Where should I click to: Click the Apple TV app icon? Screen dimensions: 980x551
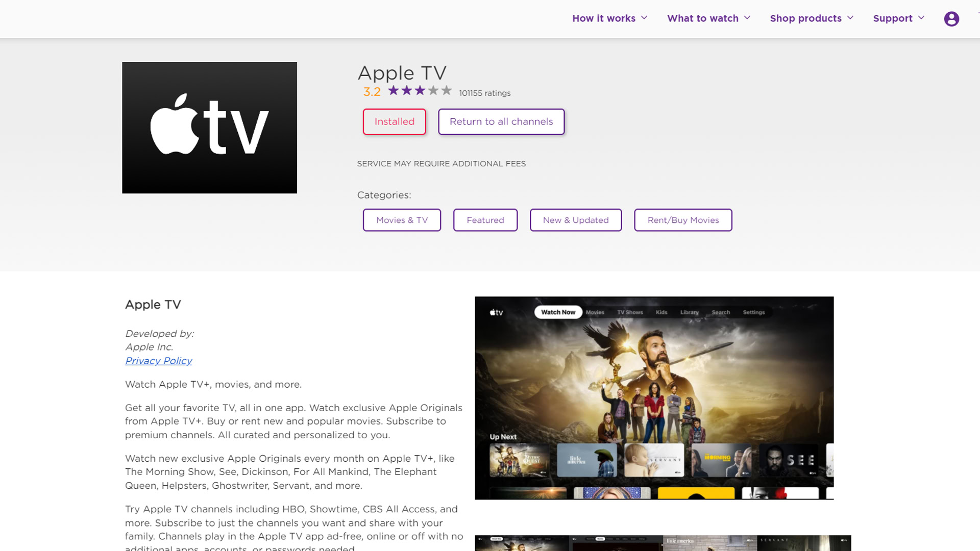209,128
